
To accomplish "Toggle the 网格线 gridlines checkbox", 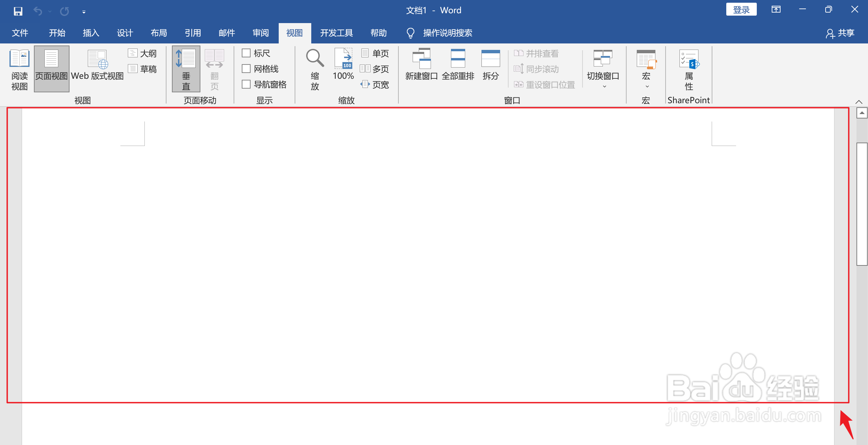I will tap(246, 69).
